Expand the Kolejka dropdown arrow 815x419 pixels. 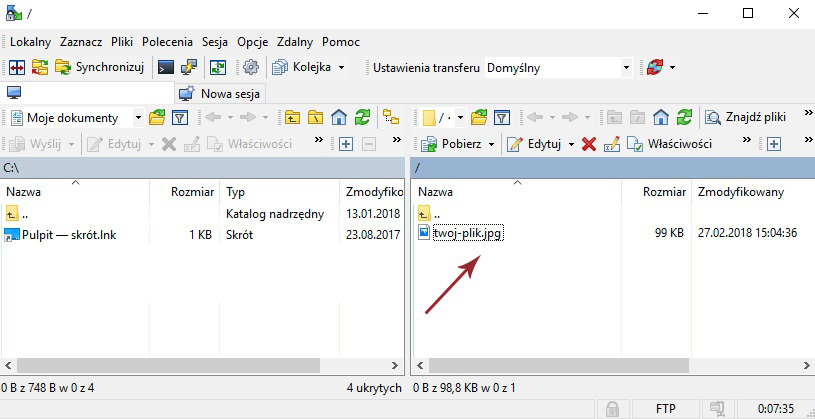click(x=341, y=67)
